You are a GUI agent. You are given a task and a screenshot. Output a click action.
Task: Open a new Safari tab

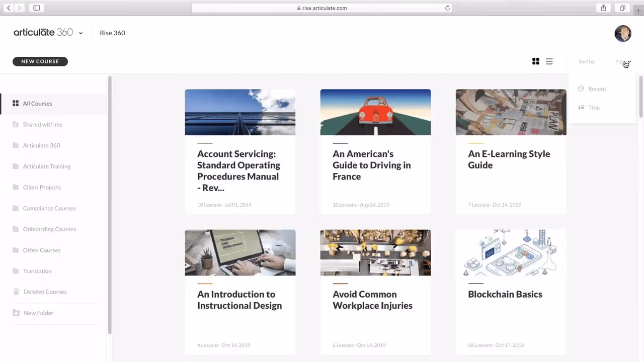tap(639, 11)
